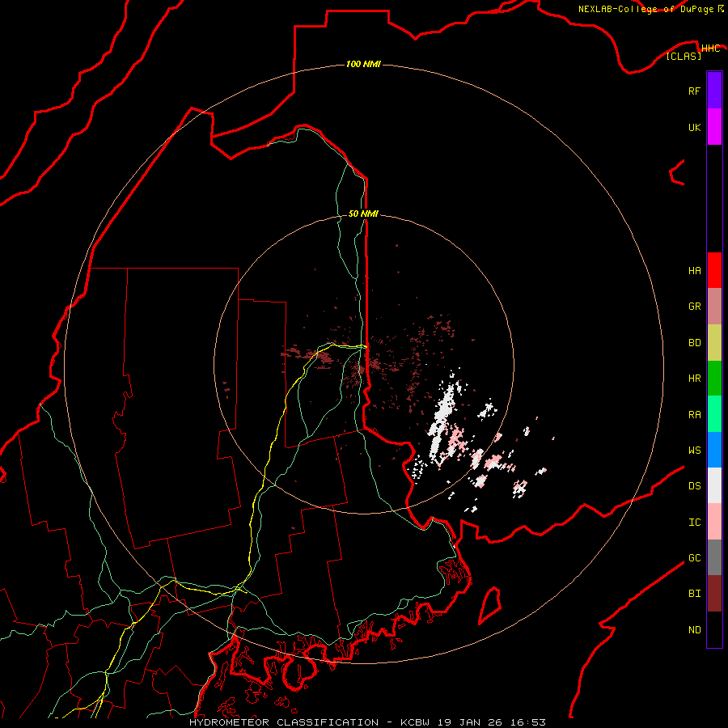Click the "RF" legend label
The width and height of the screenshot is (728, 728).
click(x=694, y=91)
